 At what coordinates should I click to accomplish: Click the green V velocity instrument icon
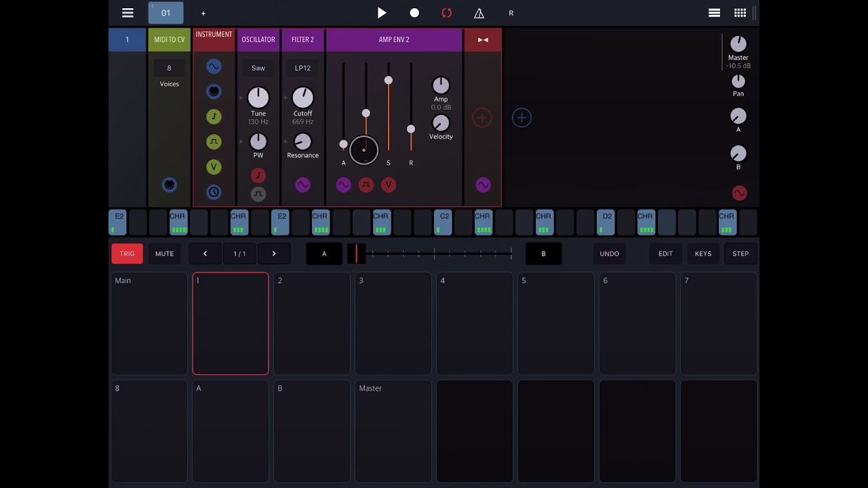[x=214, y=167]
